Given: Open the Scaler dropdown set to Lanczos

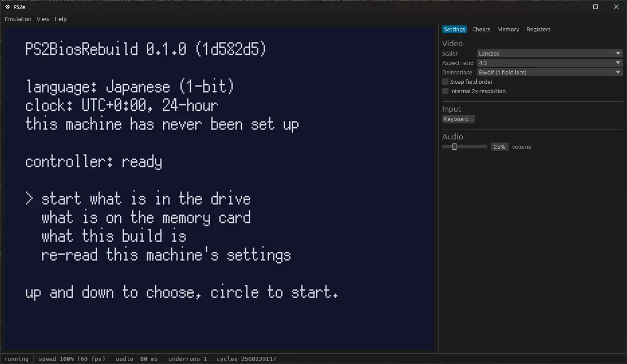Looking at the screenshot, I should (550, 53).
